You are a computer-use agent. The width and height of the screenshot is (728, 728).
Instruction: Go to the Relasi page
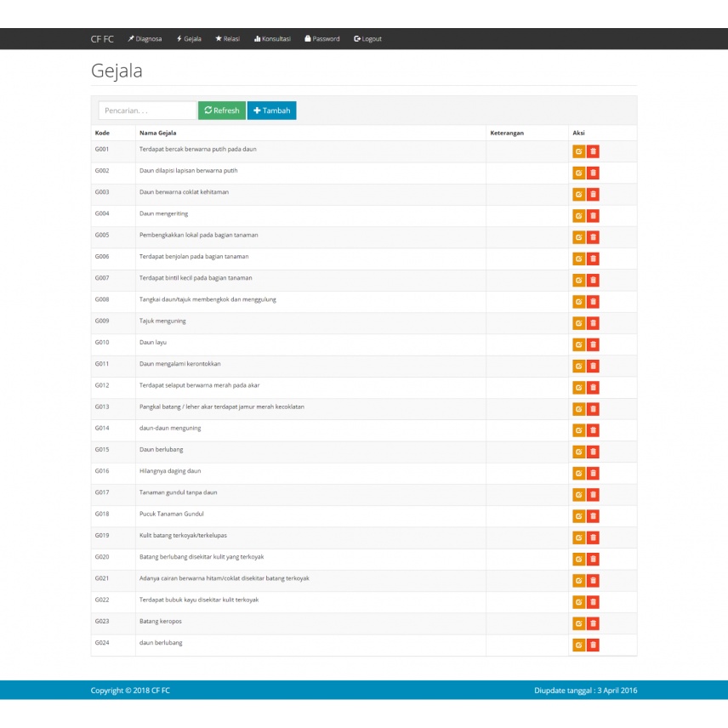click(x=227, y=39)
